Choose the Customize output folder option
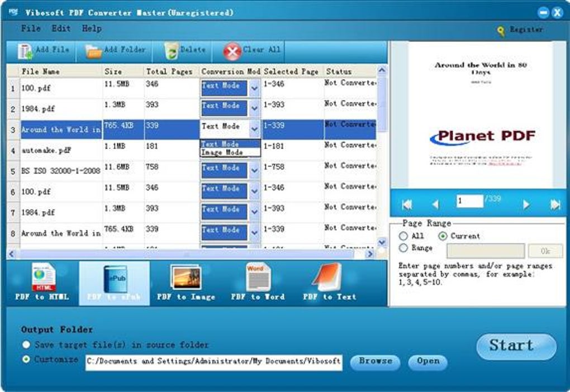The image size is (570, 392). [26, 359]
